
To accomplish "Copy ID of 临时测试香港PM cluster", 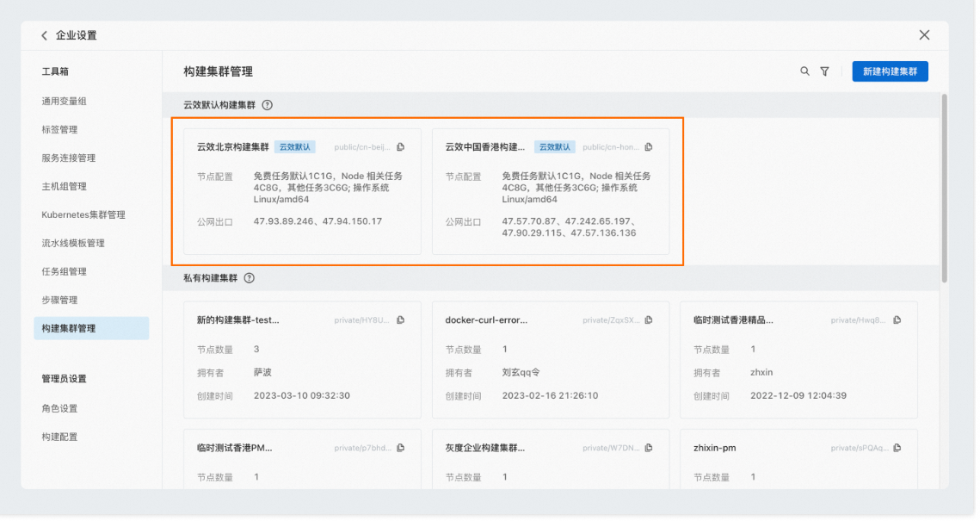I will point(403,450).
